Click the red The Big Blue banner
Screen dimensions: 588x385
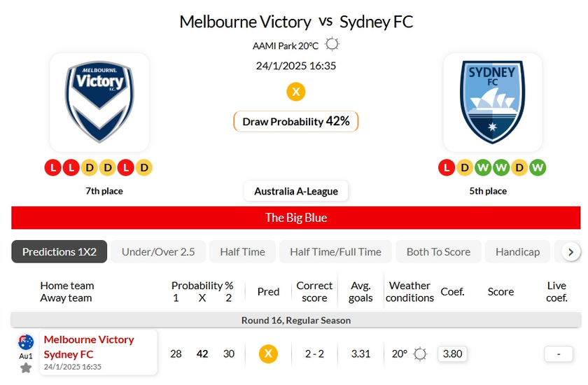click(296, 218)
